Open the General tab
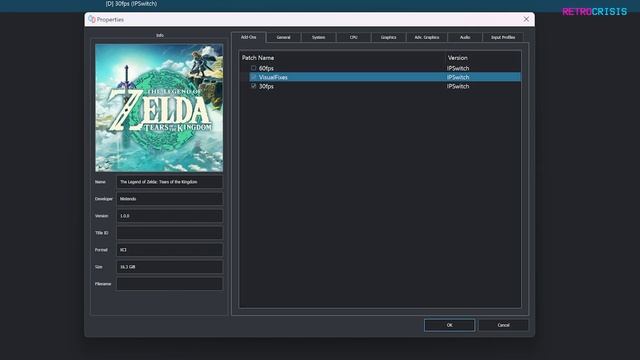This screenshot has height=360, width=640. 283,38
